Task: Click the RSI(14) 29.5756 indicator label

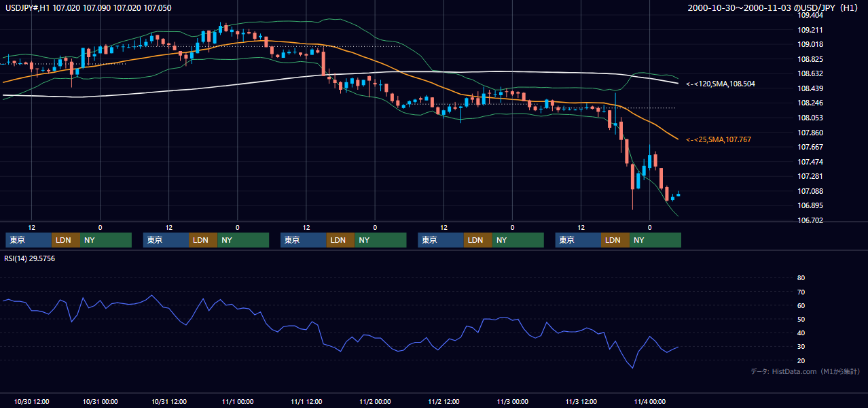Action: coord(29,258)
